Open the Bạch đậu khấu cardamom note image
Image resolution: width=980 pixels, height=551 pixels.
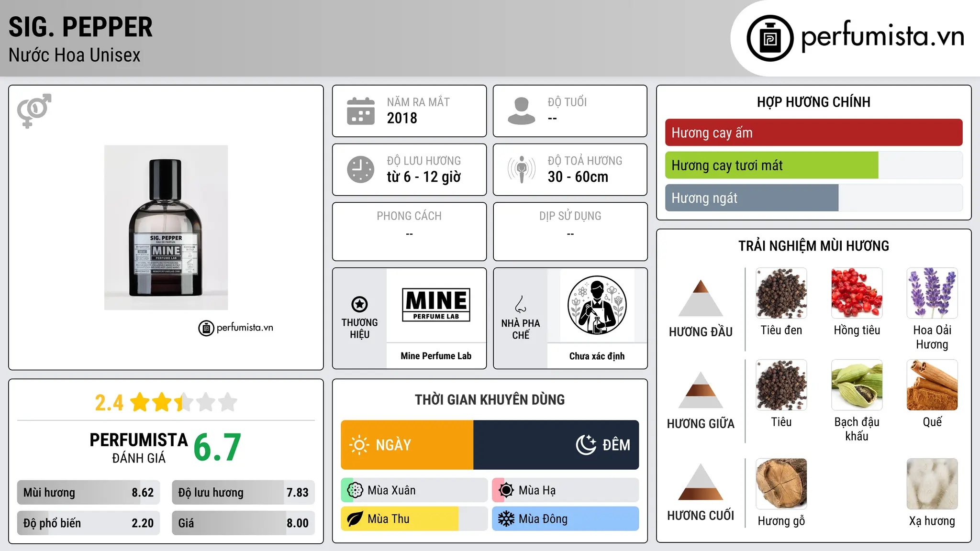[857, 385]
